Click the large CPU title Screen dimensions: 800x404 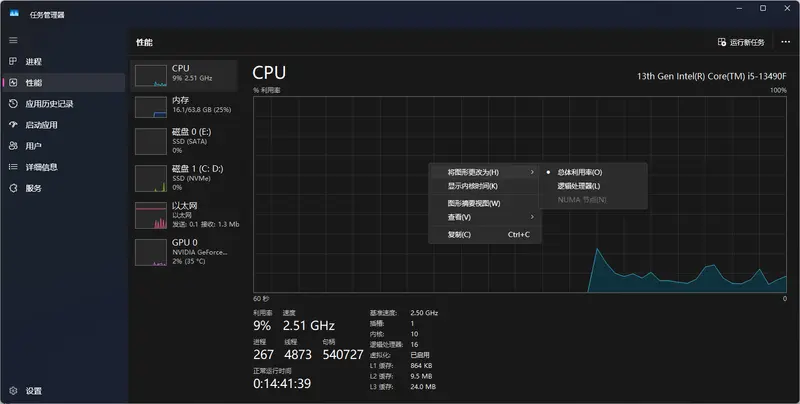[x=269, y=73]
